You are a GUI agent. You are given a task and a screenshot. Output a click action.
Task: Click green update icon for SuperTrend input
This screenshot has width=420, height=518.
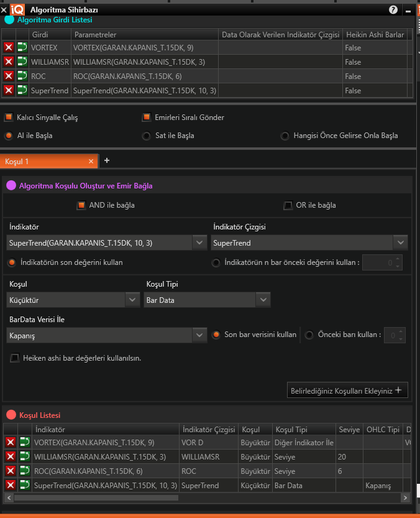pyautogui.click(x=22, y=90)
